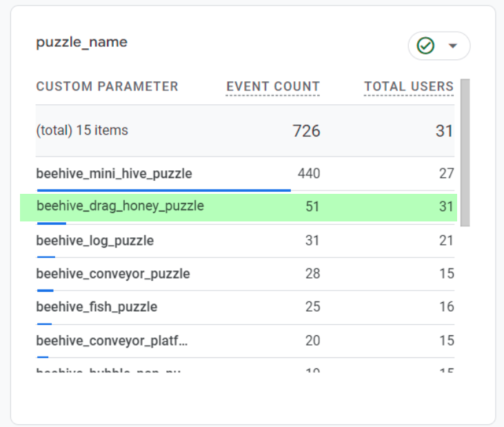Click the 51 event count in the highlighted row
This screenshot has height=427, width=504.
(312, 206)
